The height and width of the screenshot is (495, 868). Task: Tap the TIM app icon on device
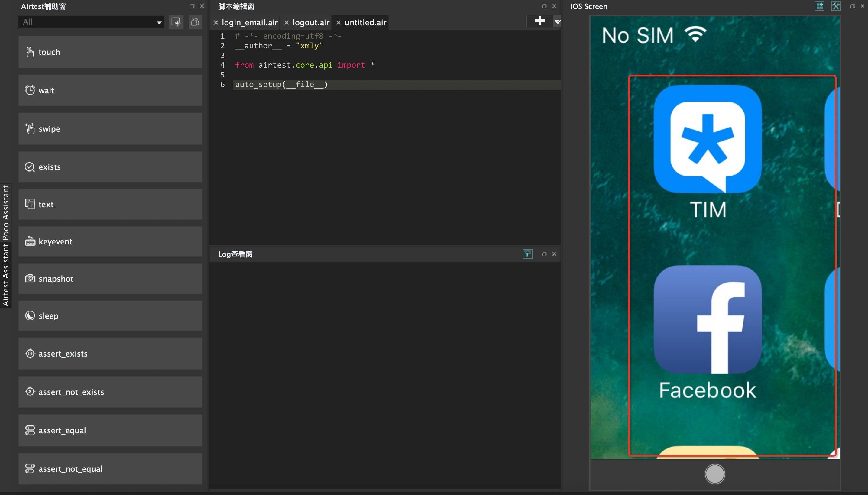[x=708, y=139]
